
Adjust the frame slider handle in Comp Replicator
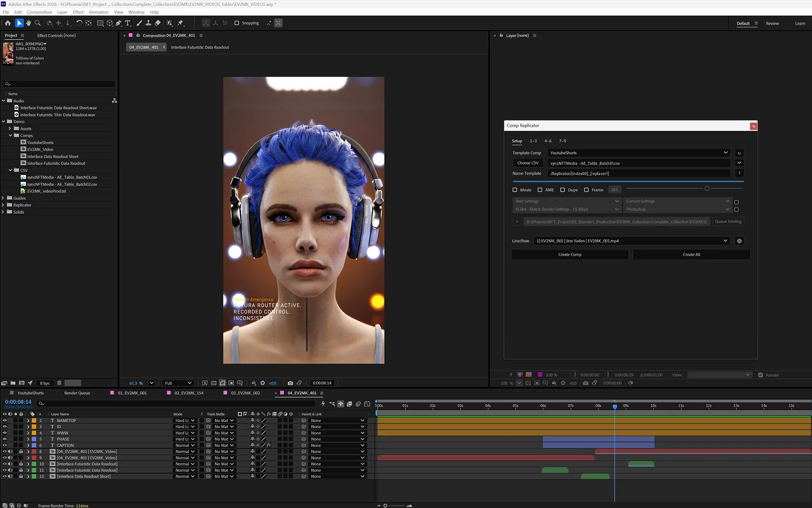pos(707,188)
